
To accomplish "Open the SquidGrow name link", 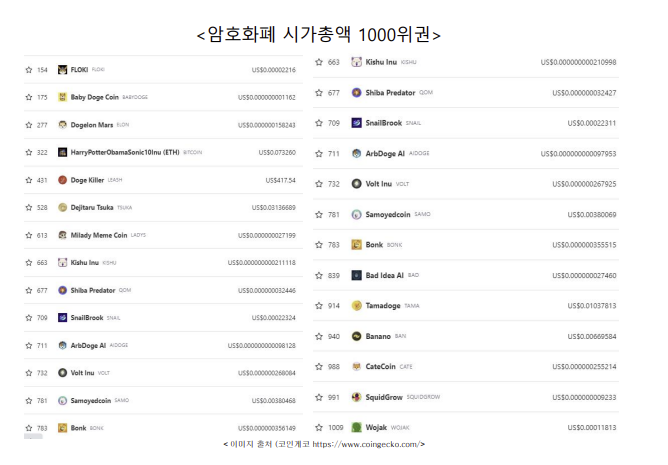I will [384, 397].
